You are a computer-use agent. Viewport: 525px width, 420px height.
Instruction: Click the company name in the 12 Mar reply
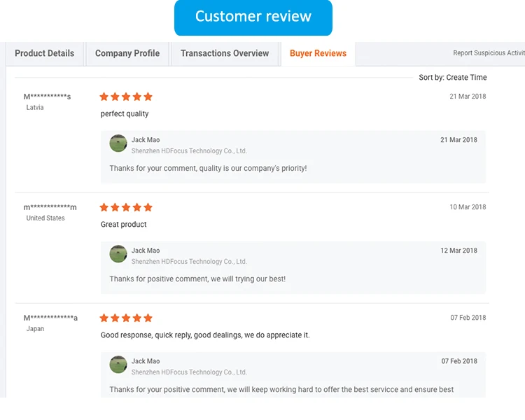[x=189, y=262]
